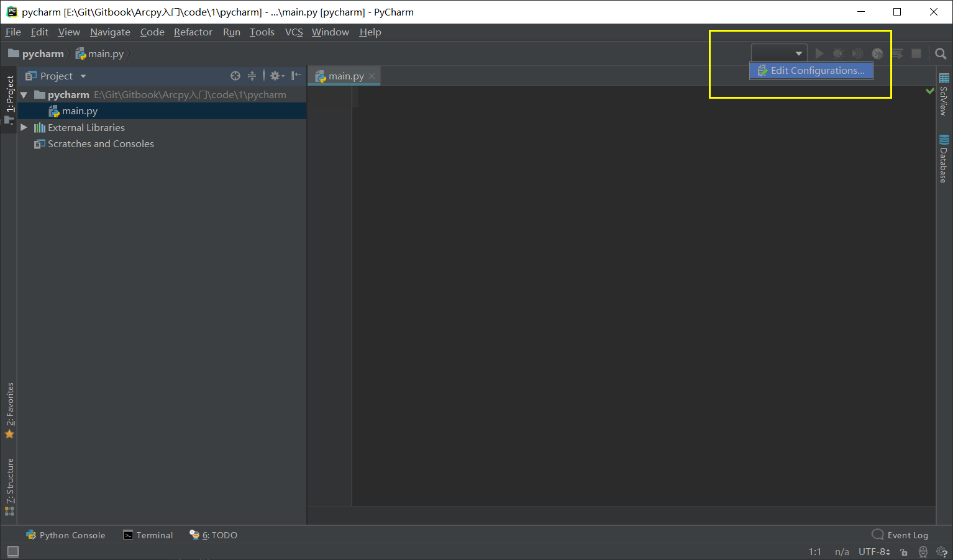Open the Code menu
The image size is (953, 560).
point(152,32)
